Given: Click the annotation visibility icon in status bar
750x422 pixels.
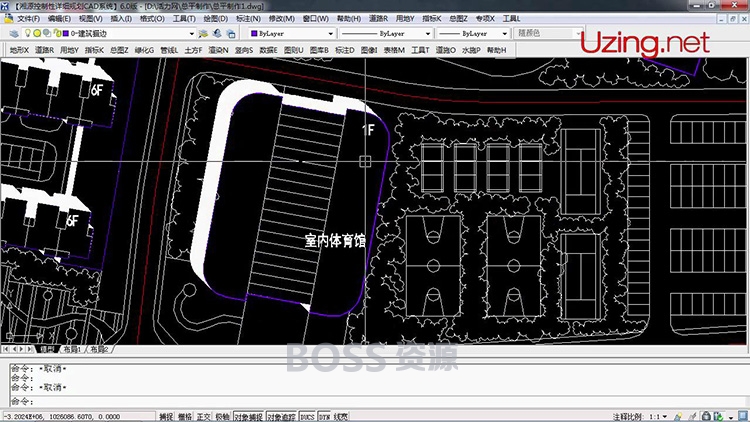Looking at the screenshot, I should point(678,417).
